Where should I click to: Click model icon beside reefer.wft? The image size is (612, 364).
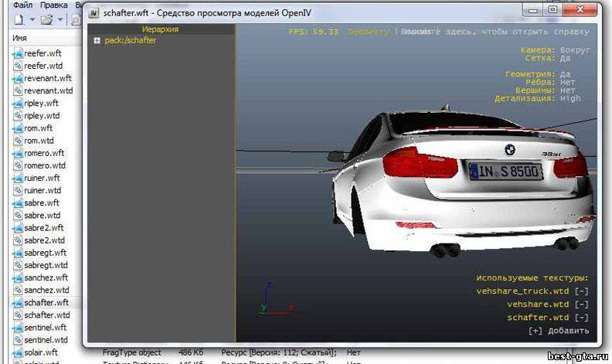click(18, 53)
